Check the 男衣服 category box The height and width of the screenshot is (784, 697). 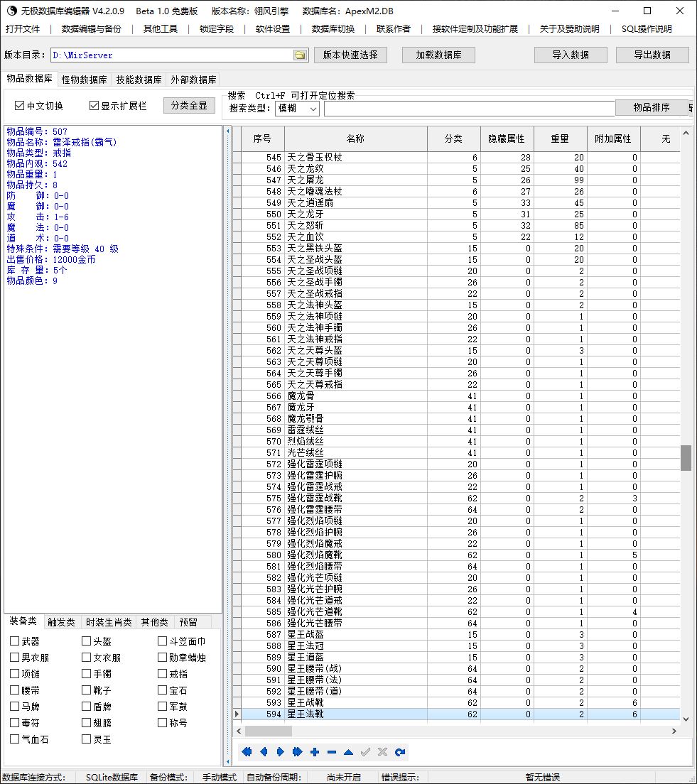click(14, 657)
